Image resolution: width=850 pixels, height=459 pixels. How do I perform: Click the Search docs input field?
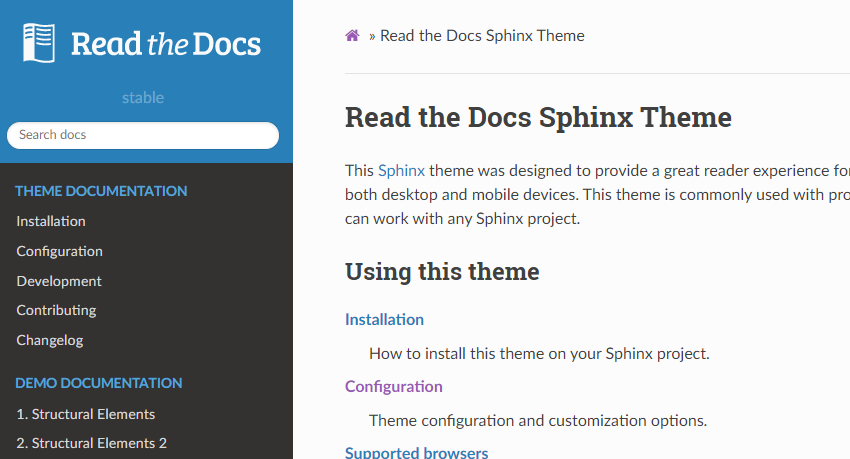click(x=143, y=135)
